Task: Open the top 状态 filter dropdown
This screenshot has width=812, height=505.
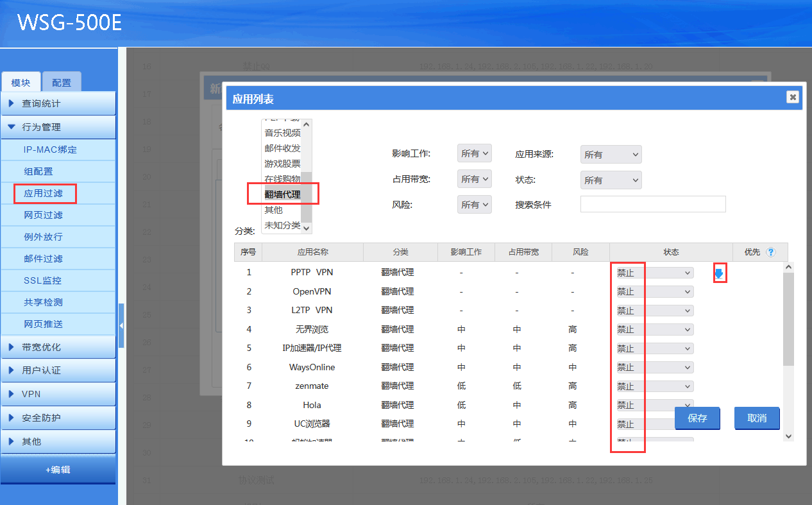Action: (611, 180)
